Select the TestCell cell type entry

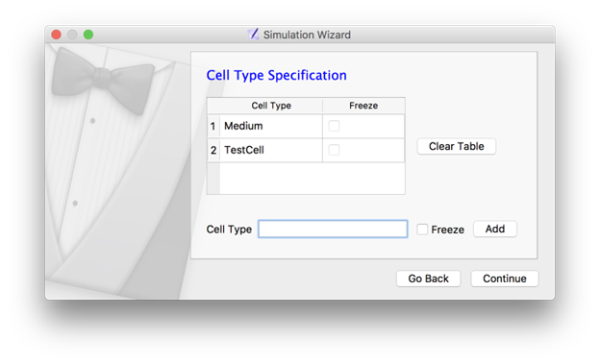pyautogui.click(x=271, y=150)
